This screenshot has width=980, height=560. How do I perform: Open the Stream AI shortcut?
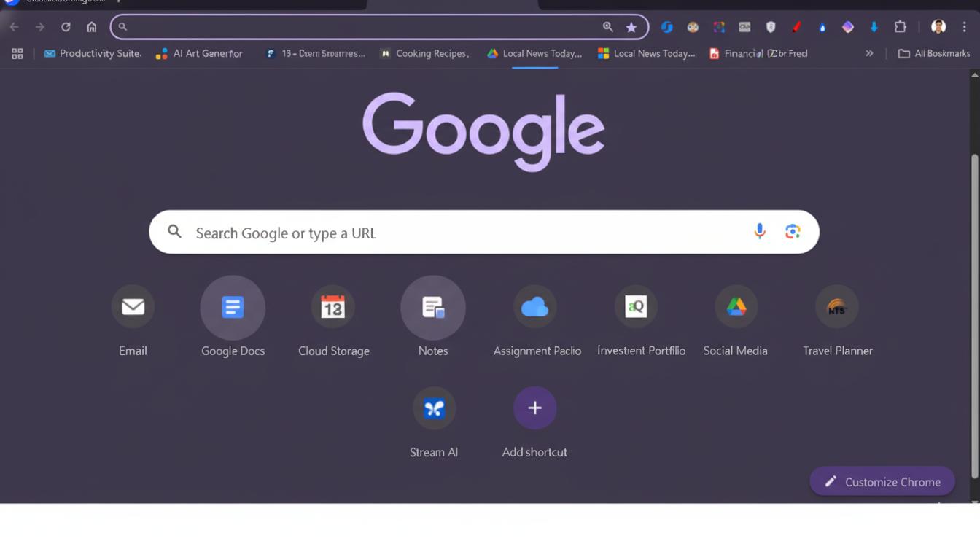[434, 408]
